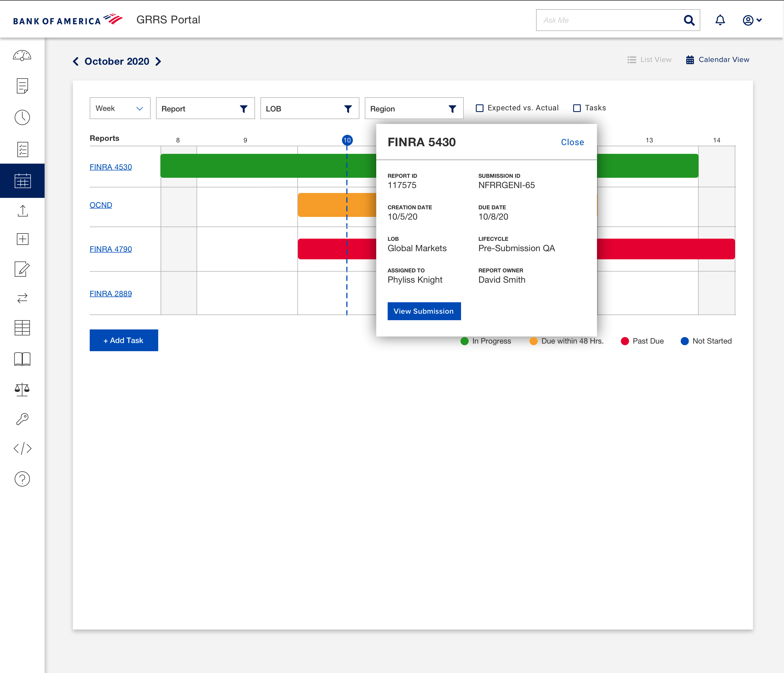The height and width of the screenshot is (673, 784).
Task: Click the code brackets sidebar icon
Action: [x=22, y=449]
